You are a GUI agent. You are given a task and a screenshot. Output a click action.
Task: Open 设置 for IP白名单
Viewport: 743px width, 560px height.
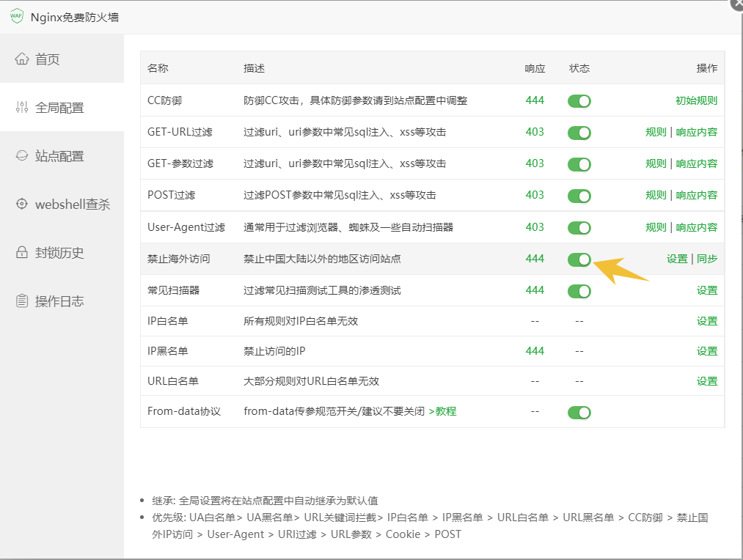[707, 321]
